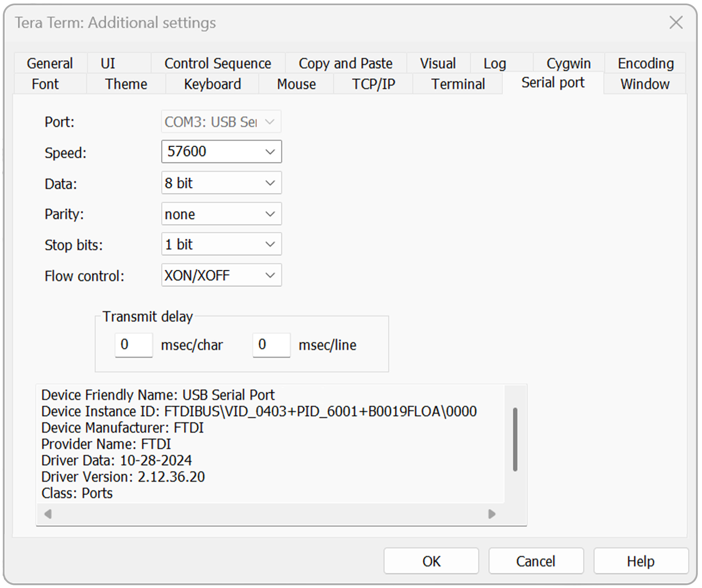Screen dimensions: 702x588
Task: Click the Device Instance ID line
Action: tap(259, 411)
